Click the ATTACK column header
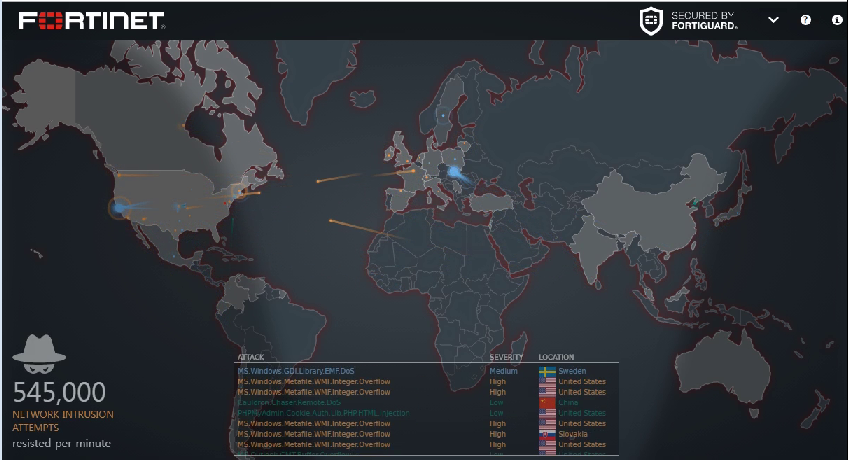Screen dimensions: 848x461 pyautogui.click(x=250, y=357)
